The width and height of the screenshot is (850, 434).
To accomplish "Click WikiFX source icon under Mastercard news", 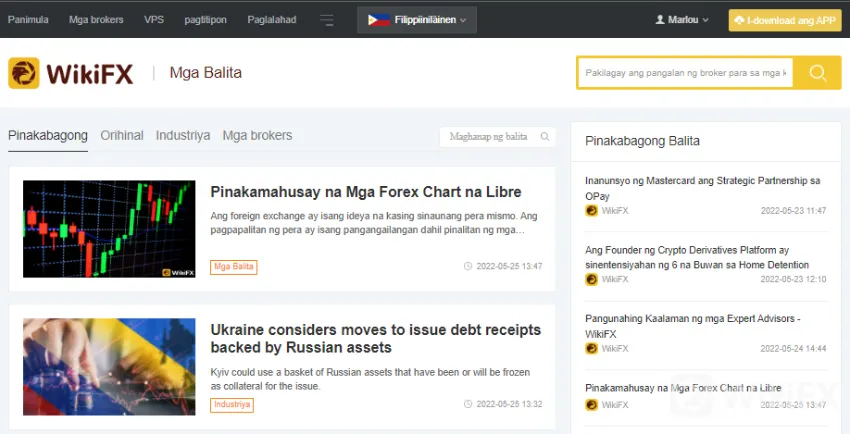I will [x=591, y=210].
